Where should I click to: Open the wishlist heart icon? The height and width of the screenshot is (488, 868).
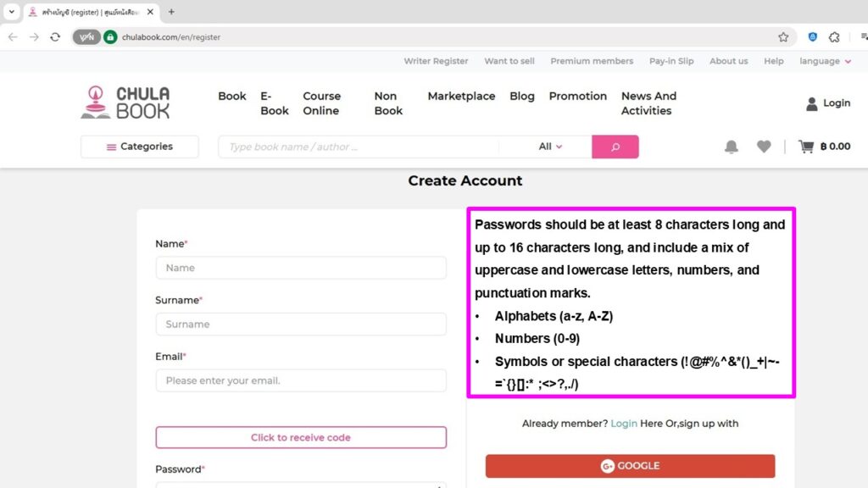(764, 147)
